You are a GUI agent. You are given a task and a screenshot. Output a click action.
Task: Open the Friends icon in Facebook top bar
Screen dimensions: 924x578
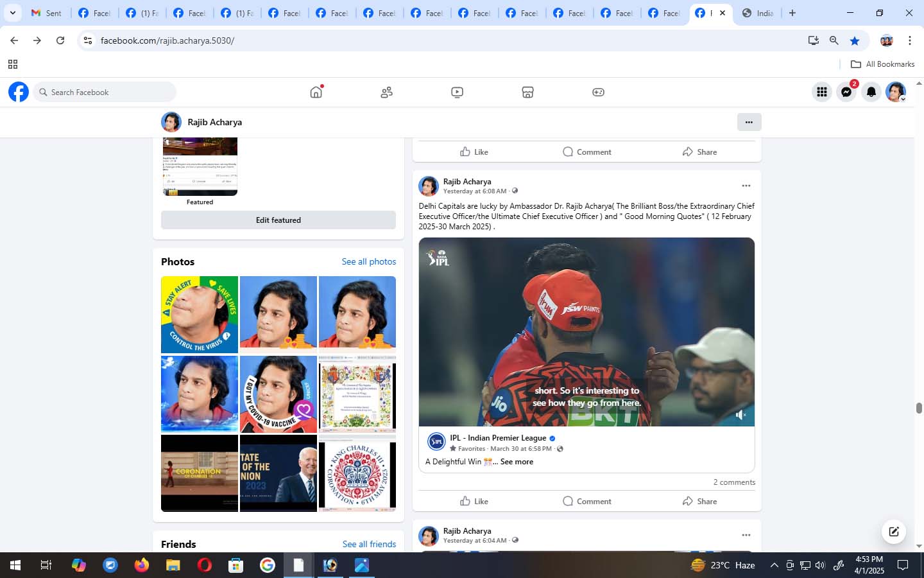(x=386, y=92)
